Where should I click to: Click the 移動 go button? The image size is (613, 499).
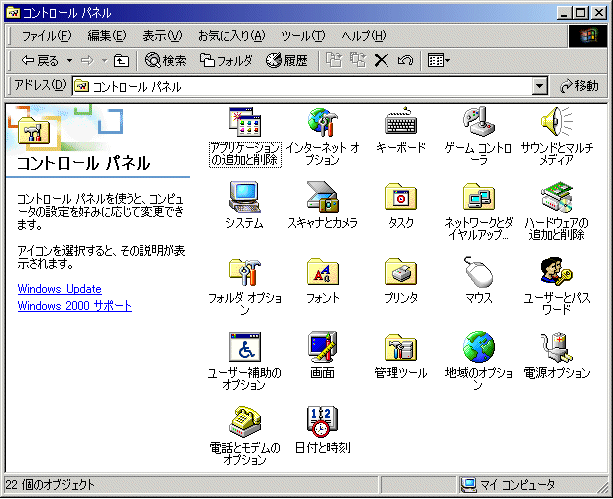pyautogui.click(x=579, y=86)
